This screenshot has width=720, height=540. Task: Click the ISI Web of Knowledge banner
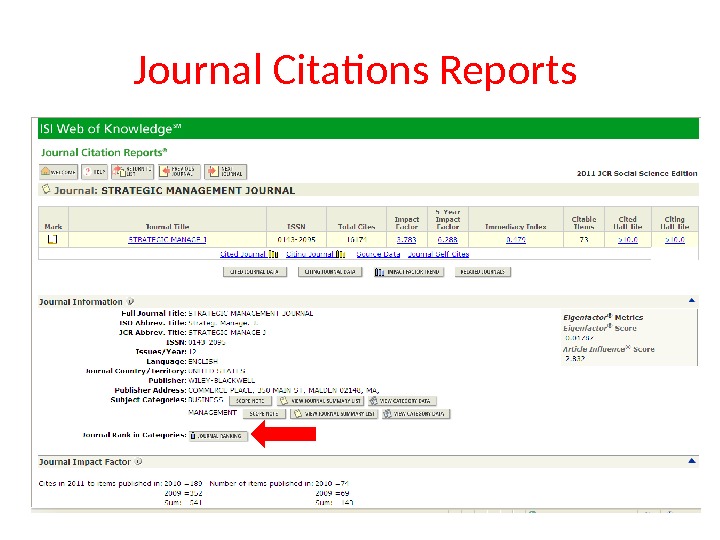(368, 129)
